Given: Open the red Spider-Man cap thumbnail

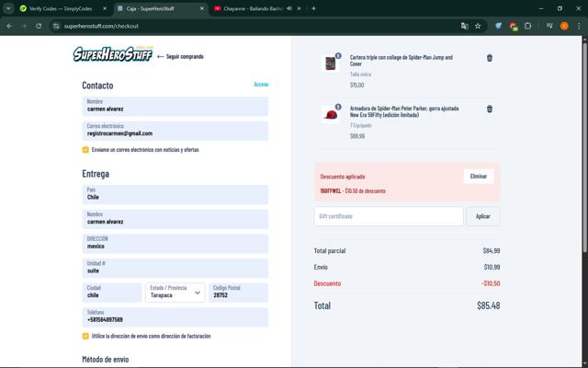Looking at the screenshot, I should tap(331, 114).
